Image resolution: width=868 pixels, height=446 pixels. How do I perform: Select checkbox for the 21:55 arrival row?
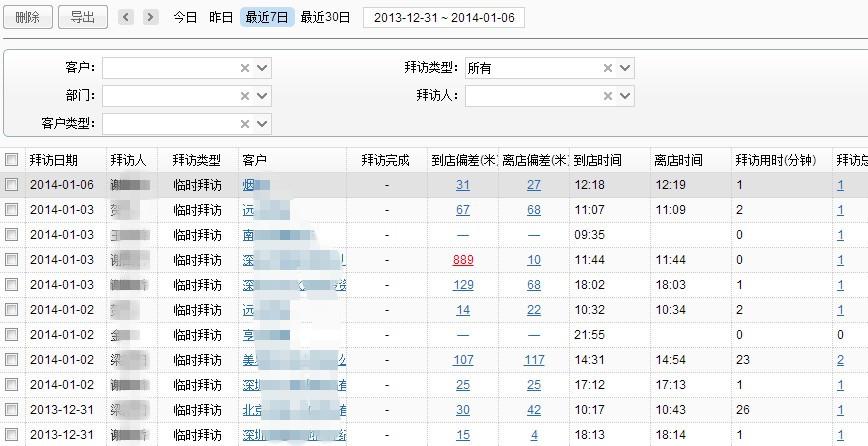[x=11, y=335]
